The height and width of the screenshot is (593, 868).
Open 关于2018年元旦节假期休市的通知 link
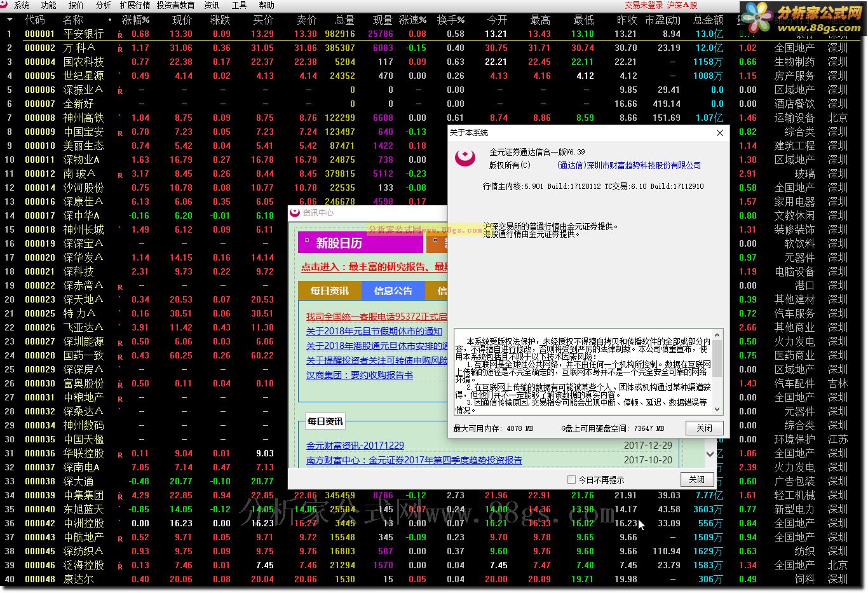click(374, 331)
